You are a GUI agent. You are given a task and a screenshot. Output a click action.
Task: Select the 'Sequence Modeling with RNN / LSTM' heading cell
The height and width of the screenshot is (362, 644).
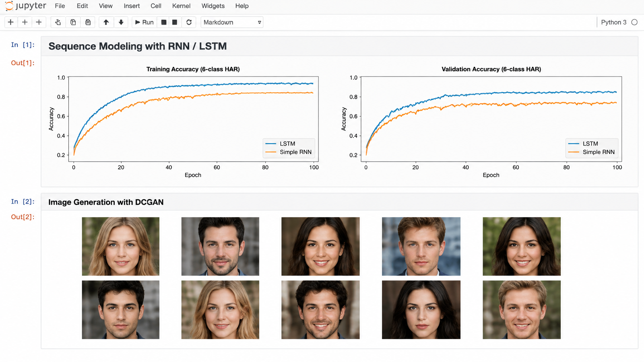coord(339,46)
